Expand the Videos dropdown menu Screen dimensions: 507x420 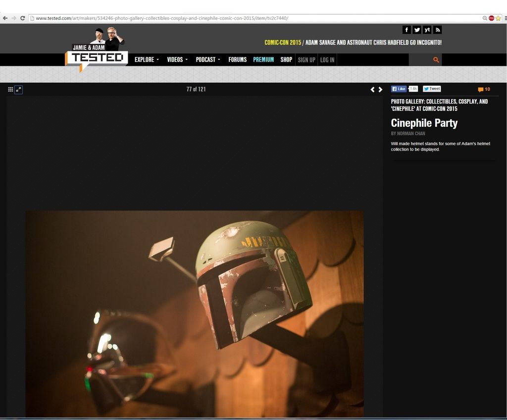coord(177,59)
